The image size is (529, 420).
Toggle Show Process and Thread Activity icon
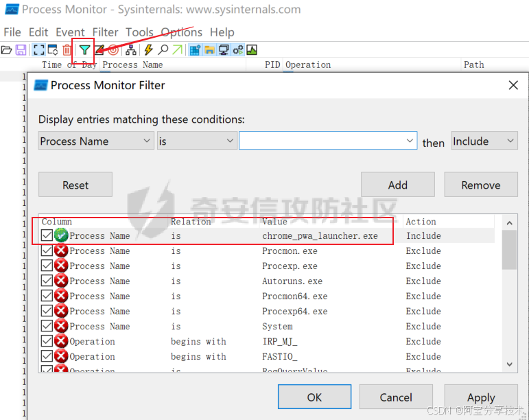tap(238, 50)
